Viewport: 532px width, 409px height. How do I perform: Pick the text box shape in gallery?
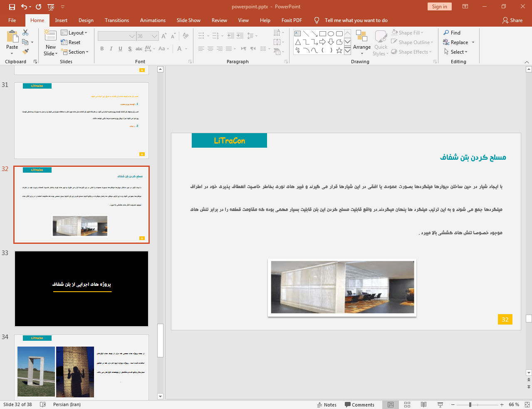pyautogui.click(x=298, y=33)
